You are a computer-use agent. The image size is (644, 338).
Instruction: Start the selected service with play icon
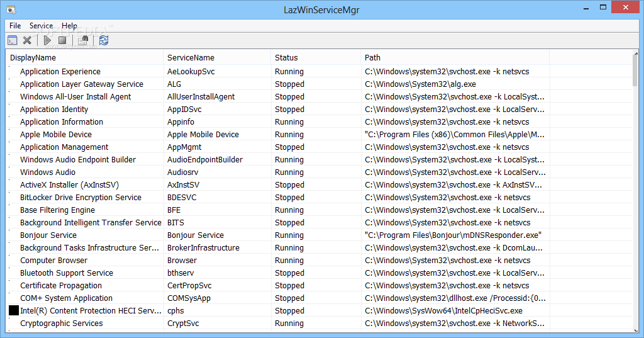click(47, 40)
